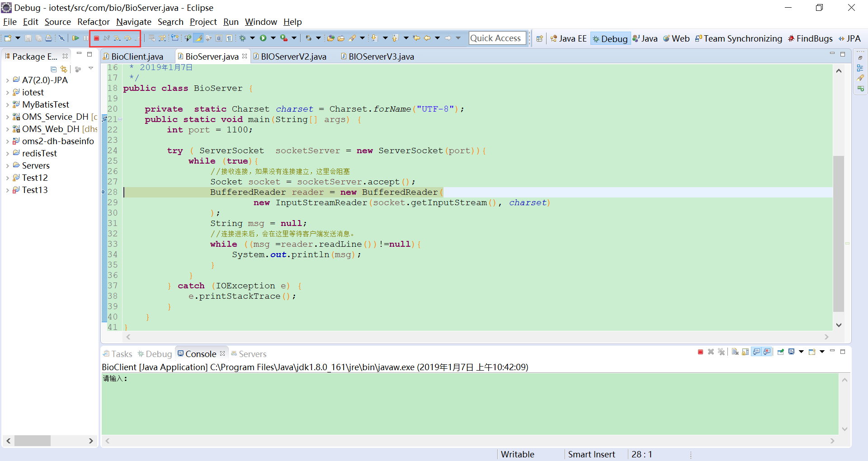Toggle Skip All Breakpoints

[61, 38]
